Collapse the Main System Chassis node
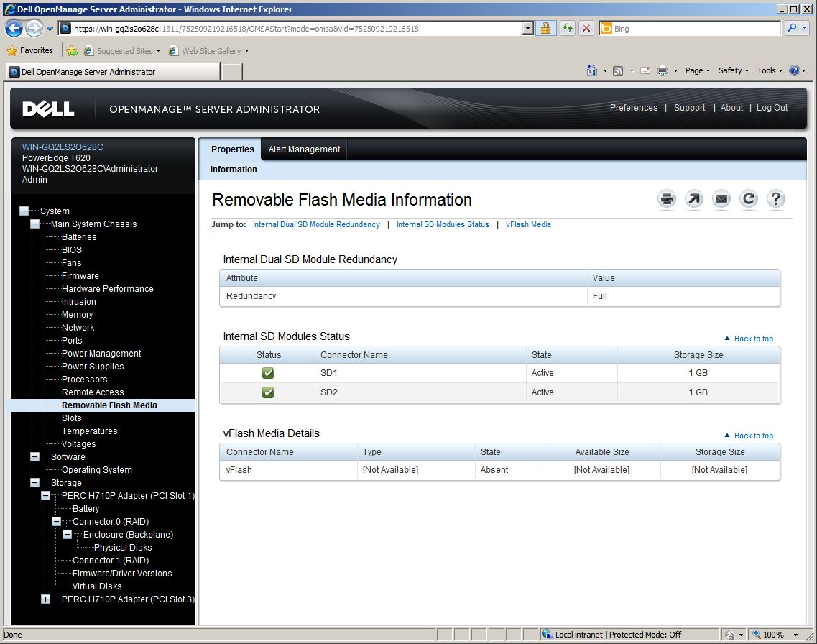 (x=35, y=224)
